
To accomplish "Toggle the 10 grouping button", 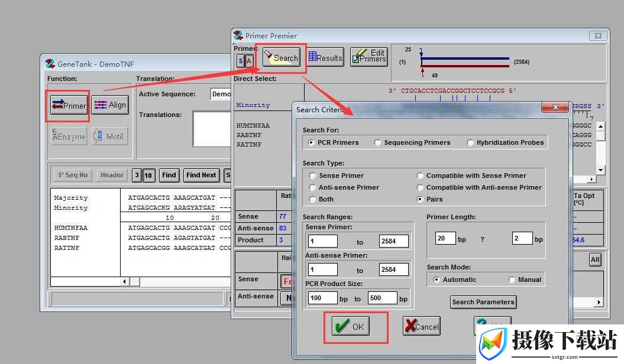I will [x=148, y=175].
